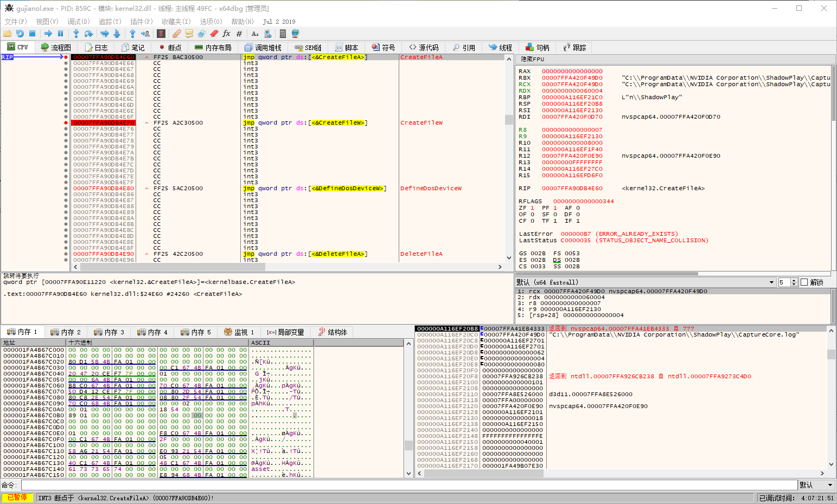Viewport: 837px width, 504px height.
Task: Click the disassembly vertical scrollbar
Action: coord(509,158)
